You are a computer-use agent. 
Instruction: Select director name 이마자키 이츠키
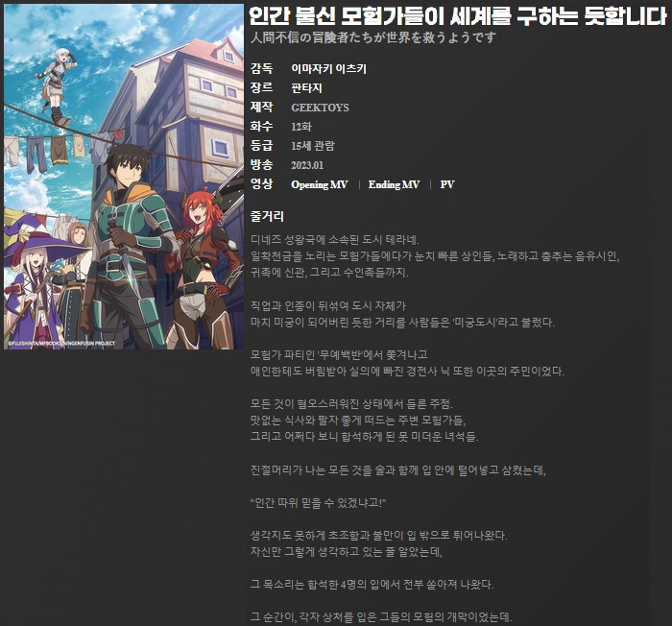328,69
